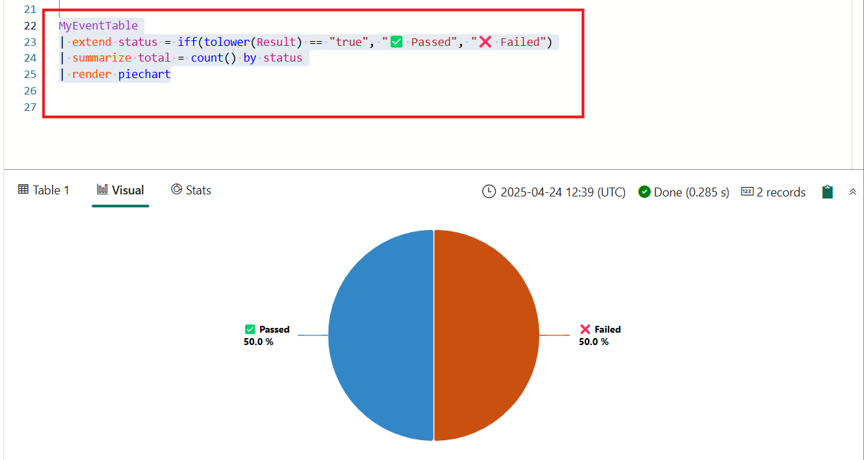Screen dimensions: 868x460
Task: Switch to the Visual tab
Action: (120, 190)
